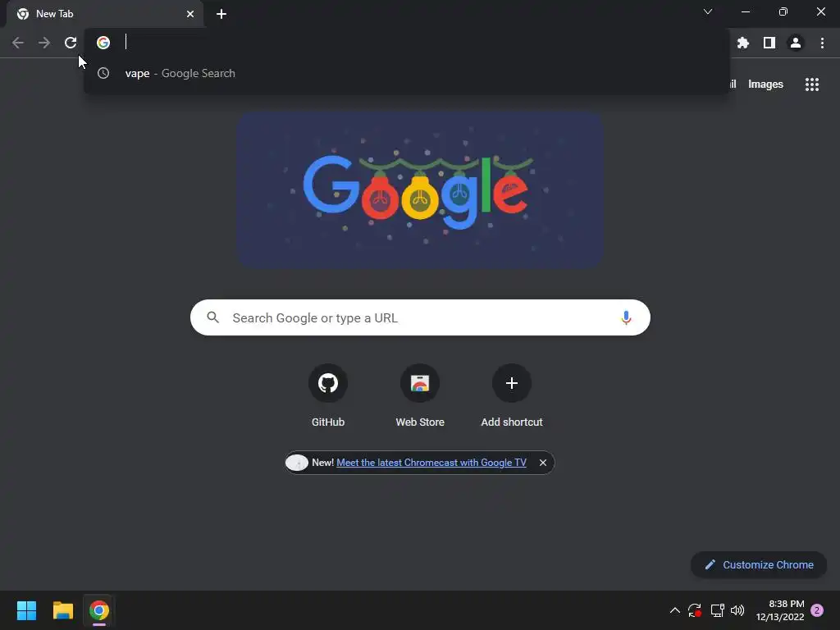Open the Chromecast with Google TV link
840x630 pixels.
[431, 463]
